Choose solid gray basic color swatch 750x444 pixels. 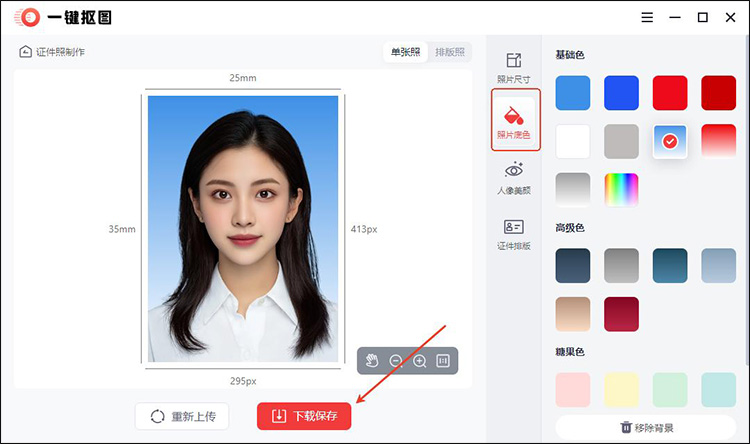click(x=621, y=142)
